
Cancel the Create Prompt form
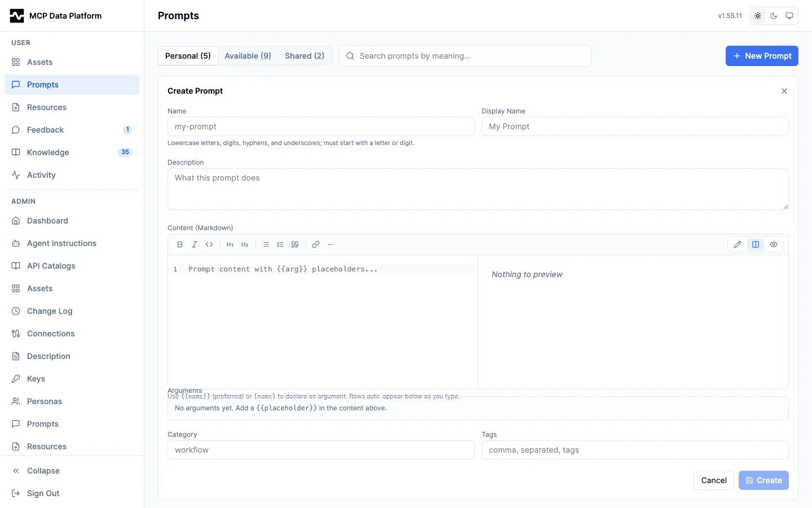[714, 480]
